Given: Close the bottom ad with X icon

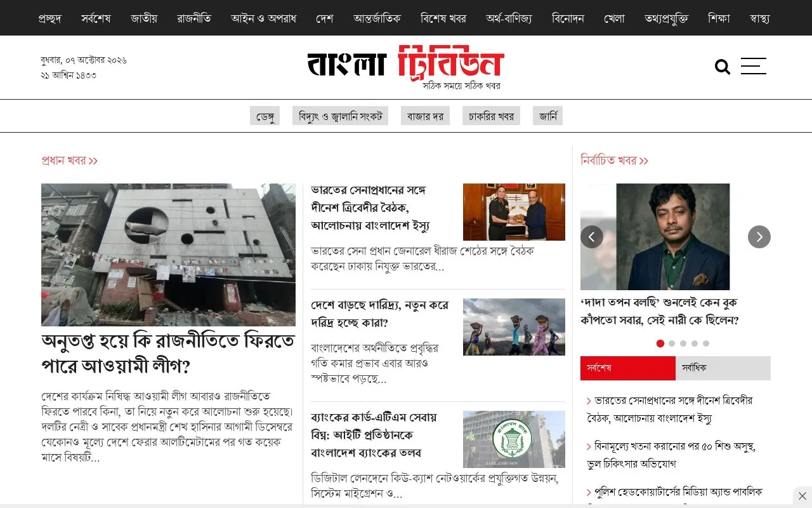Looking at the screenshot, I should [x=802, y=496].
